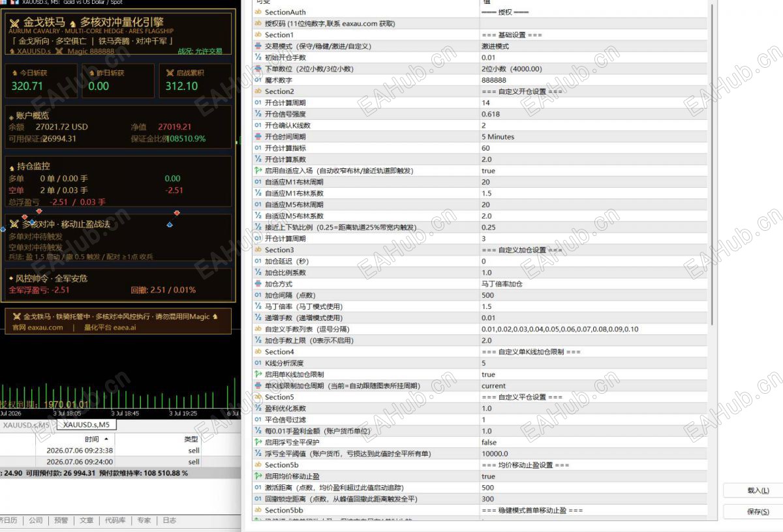The width and height of the screenshot is (783, 532).
Task: Open the 预警 terminal tab
Action: 61,520
